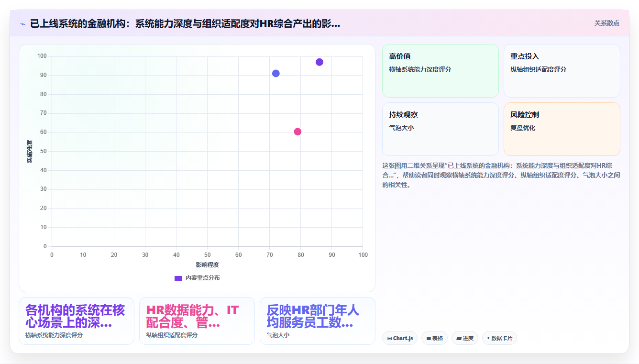Image resolution: width=639 pixels, height=364 pixels.
Task: Click 气泡大小 text in 持续观察 card
Action: (x=401, y=128)
